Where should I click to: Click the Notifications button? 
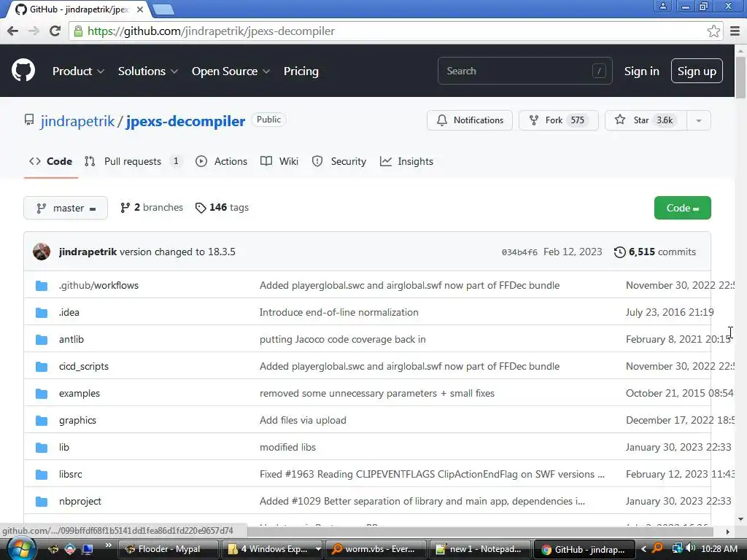click(x=470, y=120)
